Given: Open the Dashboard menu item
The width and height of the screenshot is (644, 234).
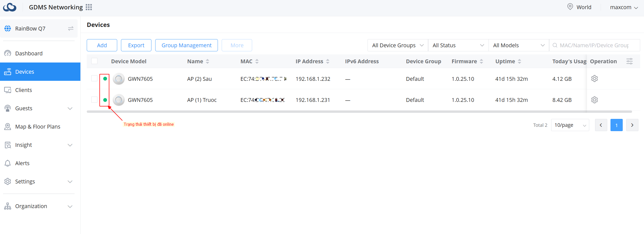Looking at the screenshot, I should pos(29,53).
